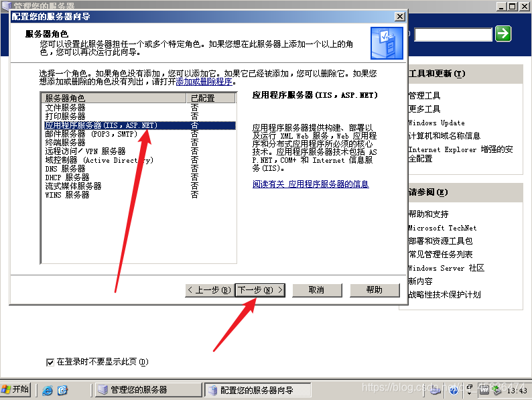Select 文件服务器 role row
This screenshot has width=532, height=400.
[140, 108]
